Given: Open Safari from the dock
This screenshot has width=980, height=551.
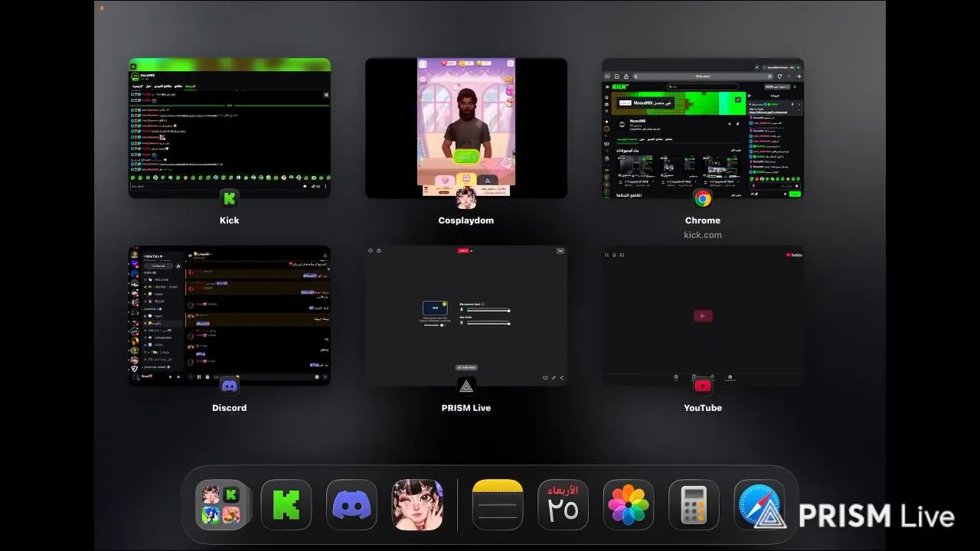Looking at the screenshot, I should pyautogui.click(x=759, y=505).
